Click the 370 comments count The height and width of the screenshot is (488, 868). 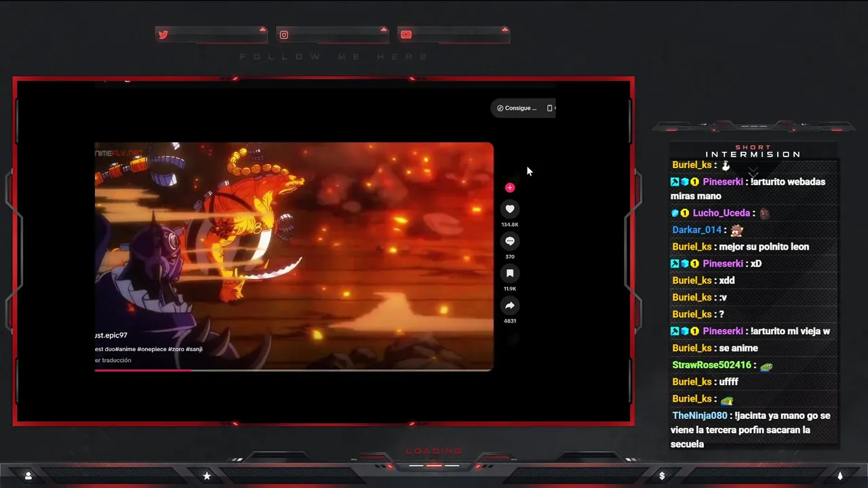510,257
